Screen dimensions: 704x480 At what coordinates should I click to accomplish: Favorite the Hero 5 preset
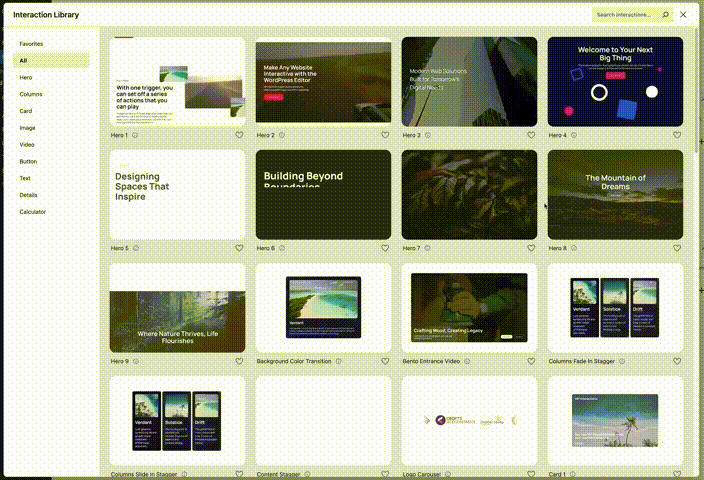(239, 248)
